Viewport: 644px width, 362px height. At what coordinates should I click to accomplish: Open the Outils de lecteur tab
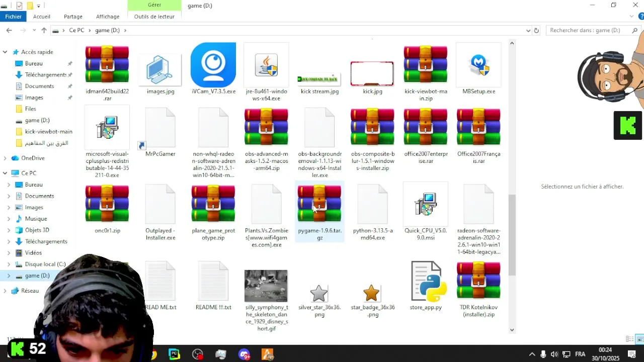tap(154, 17)
